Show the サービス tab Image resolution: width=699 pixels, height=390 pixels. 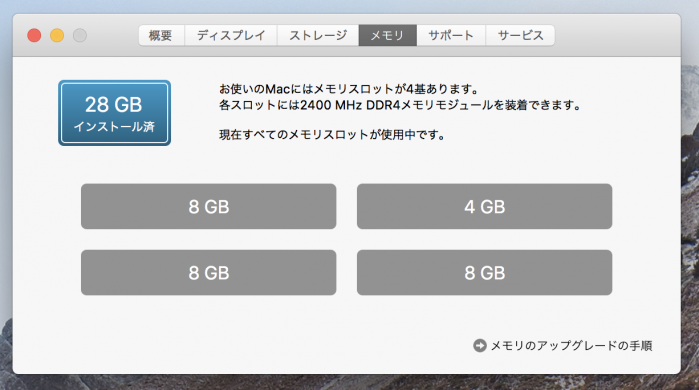[520, 35]
